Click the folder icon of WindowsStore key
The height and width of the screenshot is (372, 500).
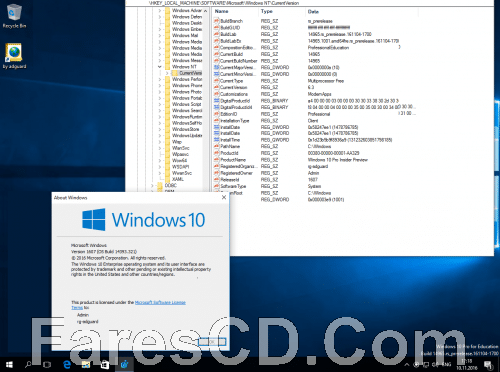tap(168, 129)
